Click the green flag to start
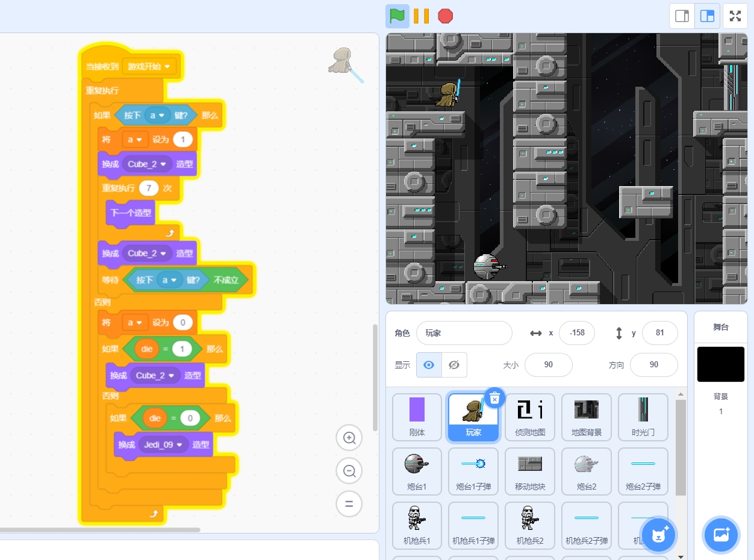 (x=397, y=16)
